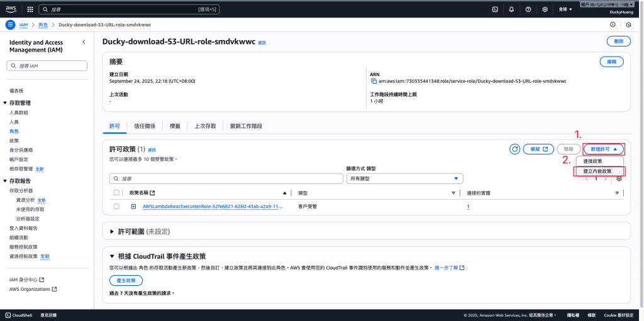Open the 所有類型 filter type dropdown
This screenshot has width=644, height=321.
[405, 178]
